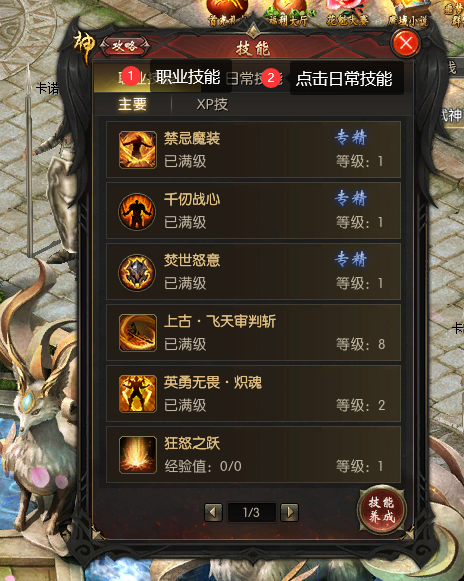The height and width of the screenshot is (581, 464).
Task: Open the round 技能养成 button
Action: [x=382, y=509]
